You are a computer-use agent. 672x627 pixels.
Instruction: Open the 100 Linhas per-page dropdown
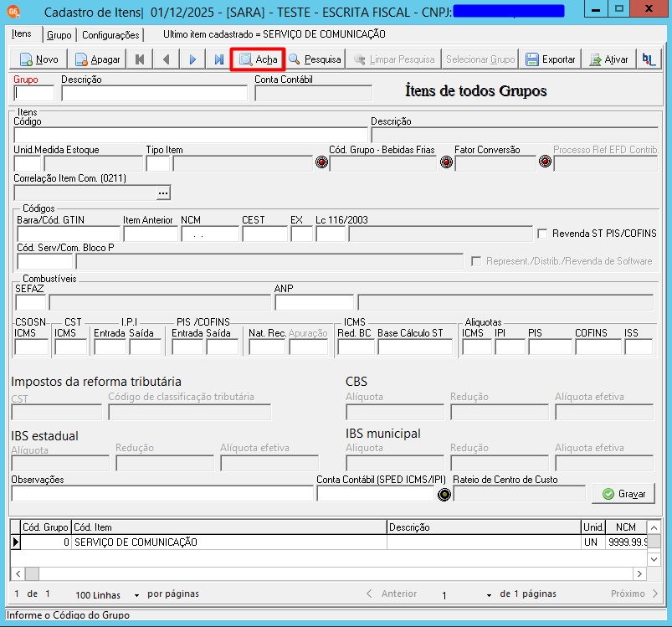[x=136, y=595]
